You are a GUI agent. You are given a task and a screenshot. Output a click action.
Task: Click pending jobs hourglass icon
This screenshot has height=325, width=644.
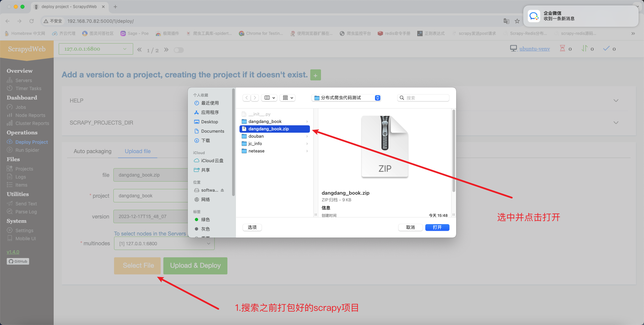[562, 49]
